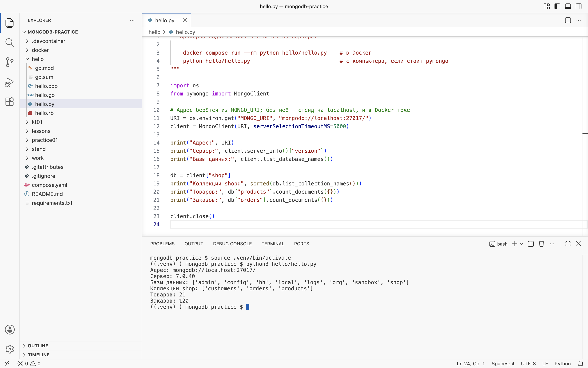This screenshot has height=368, width=588.
Task: Maximize the panel size
Action: coord(568,244)
